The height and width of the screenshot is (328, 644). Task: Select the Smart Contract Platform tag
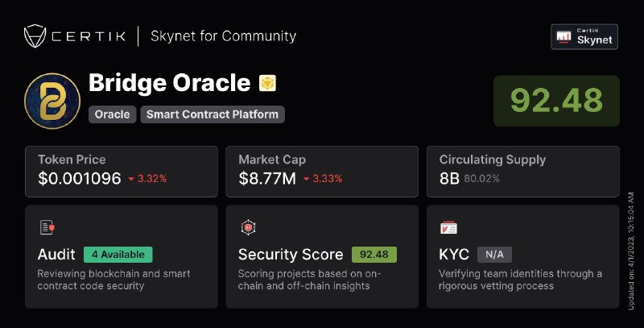(x=213, y=114)
